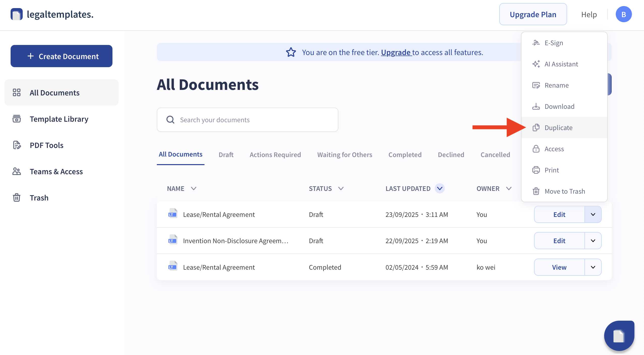Viewport: 644px width, 355px height.
Task: Open the Trash sidebar icon
Action: [17, 198]
